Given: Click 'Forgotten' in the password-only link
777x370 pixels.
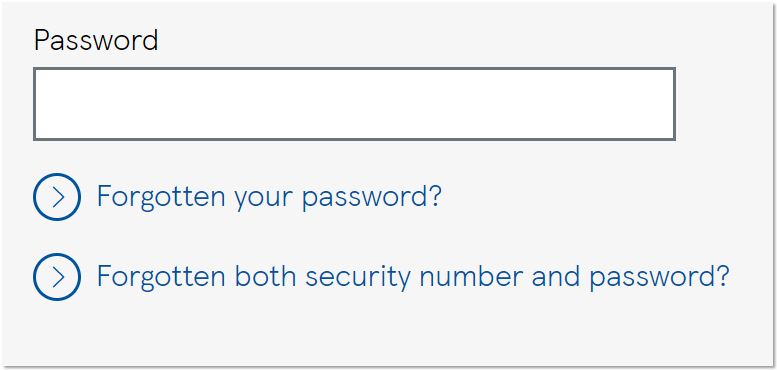Looking at the screenshot, I should tap(161, 196).
